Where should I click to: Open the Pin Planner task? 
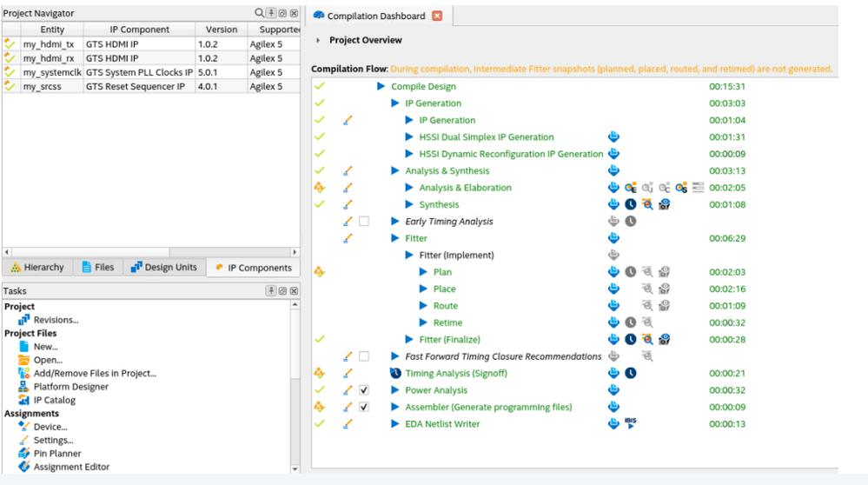57,454
